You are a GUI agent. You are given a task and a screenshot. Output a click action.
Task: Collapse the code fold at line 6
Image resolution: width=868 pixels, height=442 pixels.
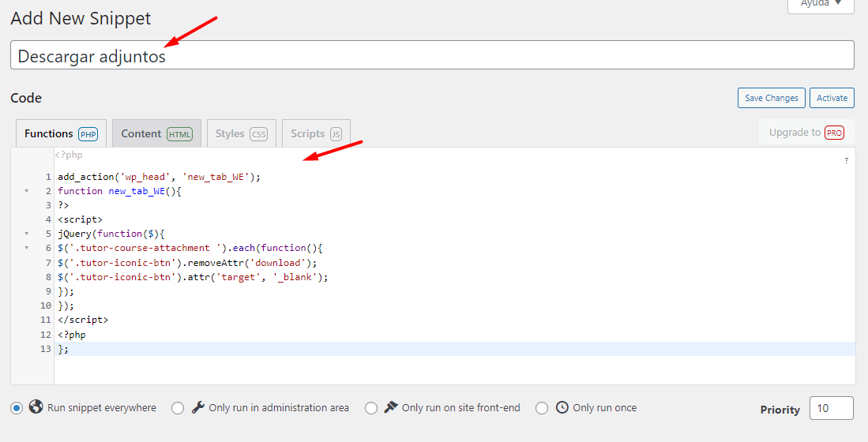[26, 248]
